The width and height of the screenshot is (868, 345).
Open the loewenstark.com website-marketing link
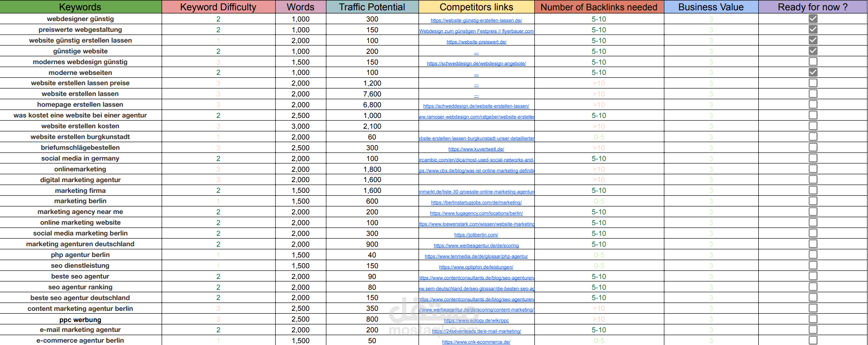tap(476, 224)
